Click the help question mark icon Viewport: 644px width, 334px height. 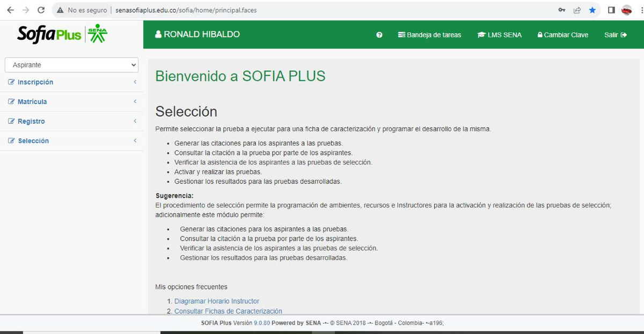tap(379, 34)
